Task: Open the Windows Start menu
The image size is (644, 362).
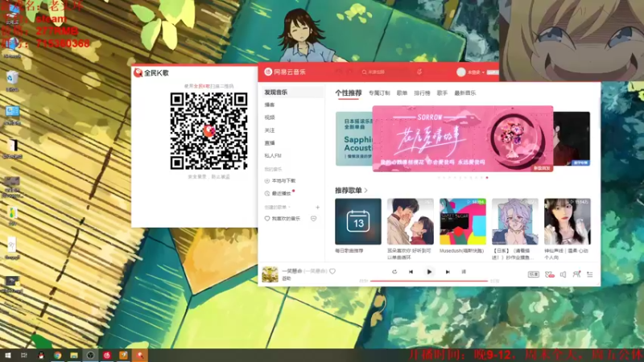Action: click(x=7, y=356)
